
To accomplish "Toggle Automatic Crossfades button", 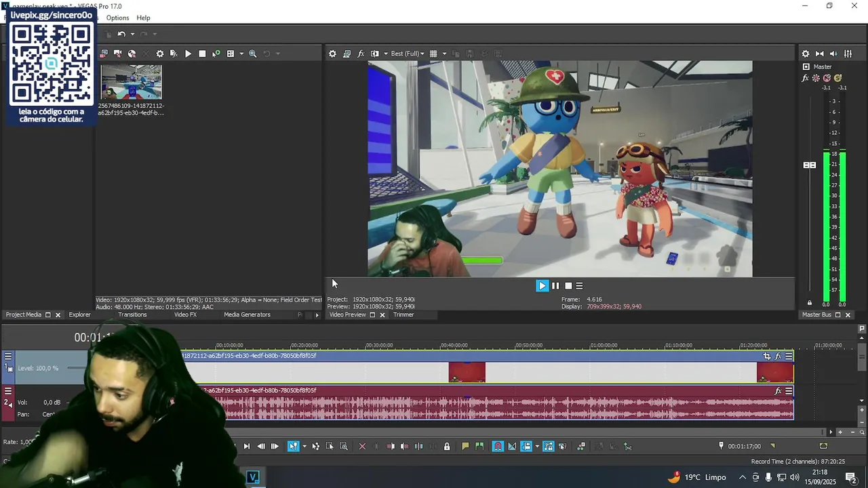I will (x=512, y=446).
